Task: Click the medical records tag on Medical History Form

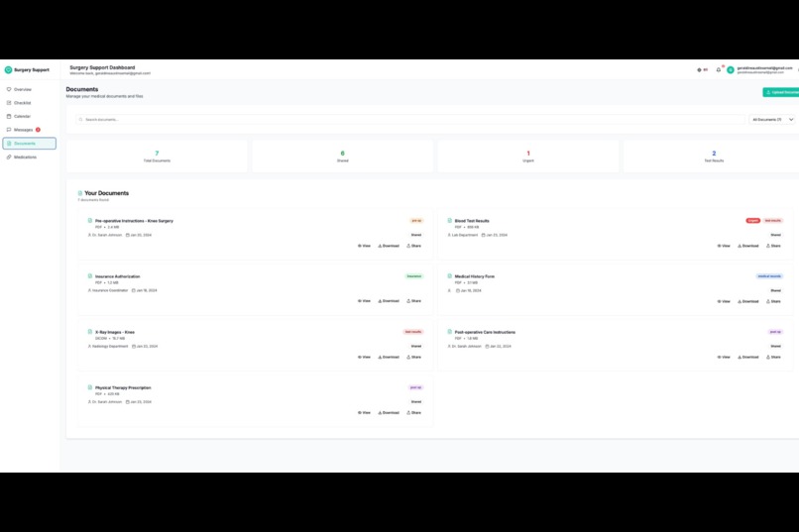Action: pos(769,276)
